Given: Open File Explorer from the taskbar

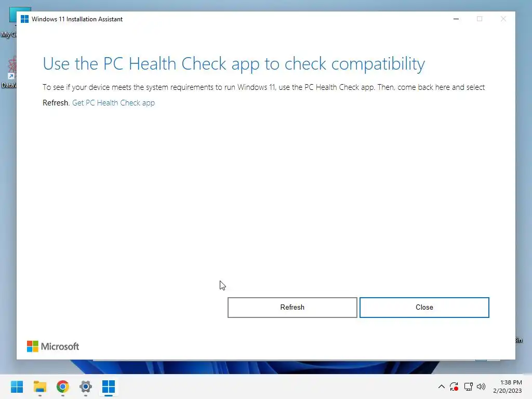Looking at the screenshot, I should tap(39, 387).
